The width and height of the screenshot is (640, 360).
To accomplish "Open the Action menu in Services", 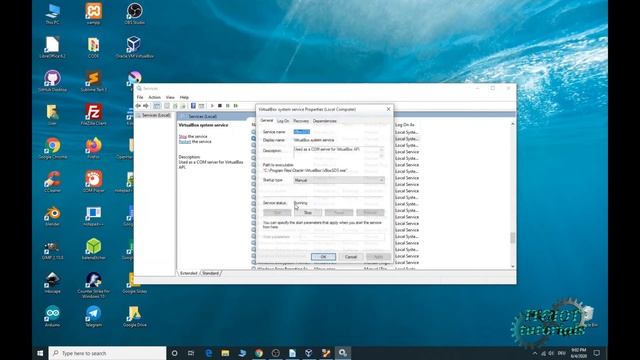I will point(154,97).
